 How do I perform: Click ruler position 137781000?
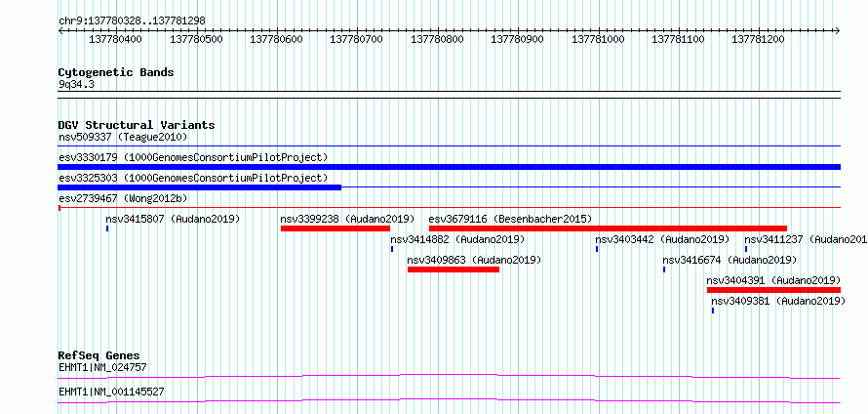[598, 39]
